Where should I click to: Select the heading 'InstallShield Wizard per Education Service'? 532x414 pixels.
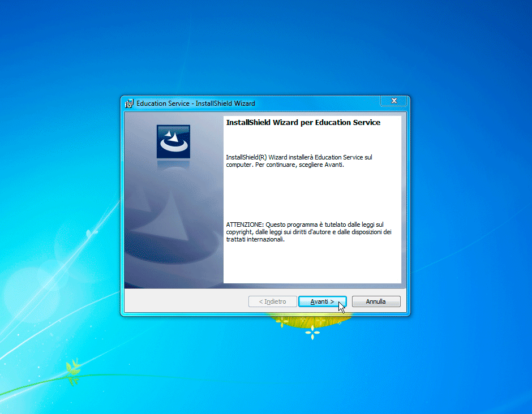(x=303, y=122)
